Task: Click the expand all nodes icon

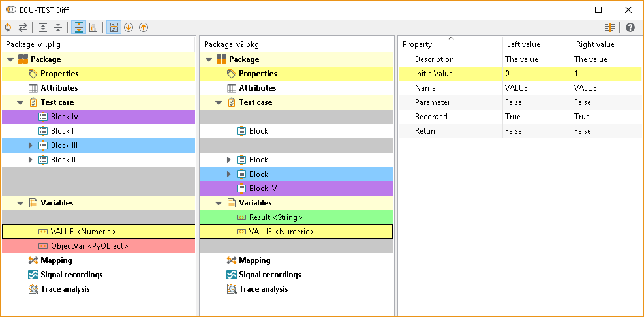Action: (x=43, y=27)
